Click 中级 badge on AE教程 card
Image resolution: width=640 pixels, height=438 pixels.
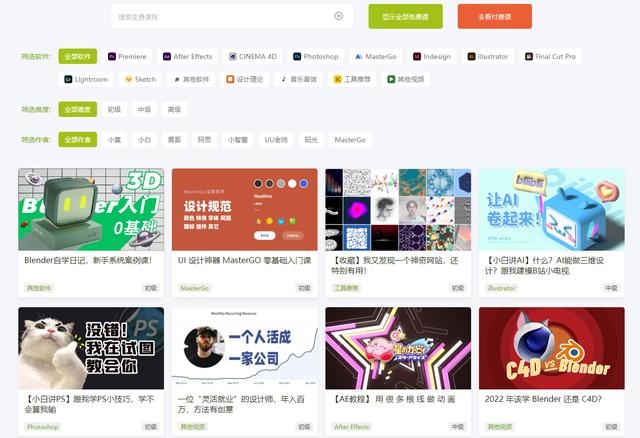click(458, 427)
